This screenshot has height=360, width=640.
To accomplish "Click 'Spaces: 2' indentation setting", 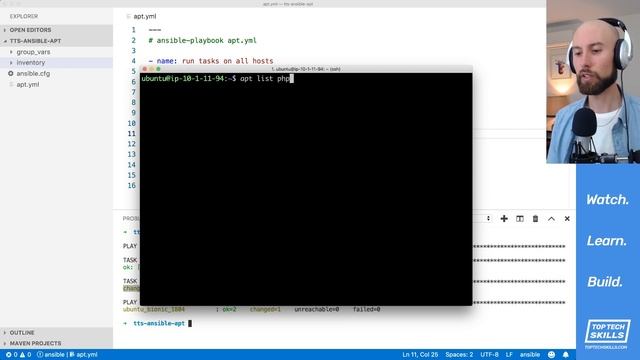I will (x=459, y=355).
